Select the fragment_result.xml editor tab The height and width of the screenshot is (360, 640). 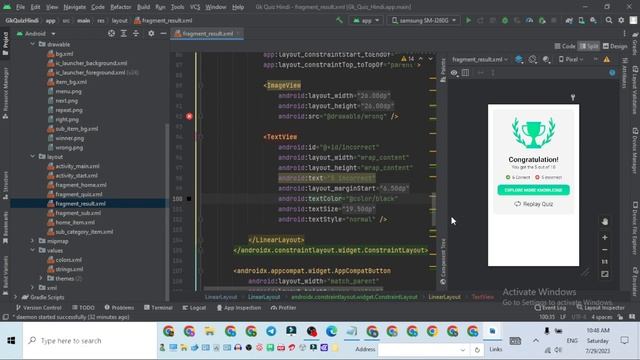207,33
